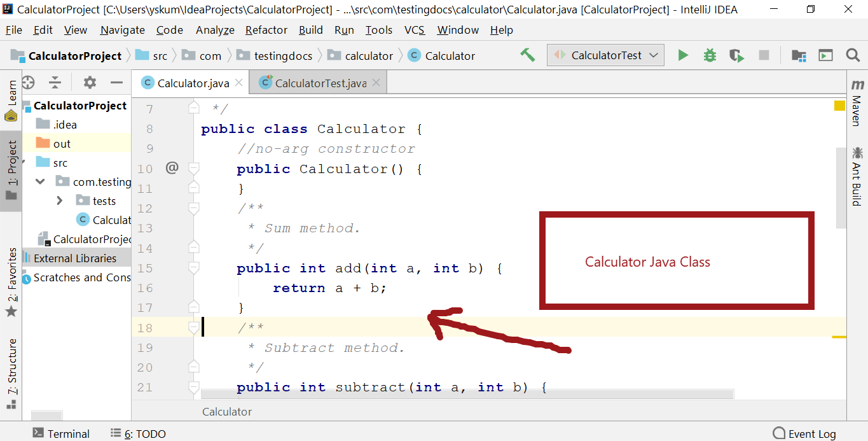868x441 pixels.
Task: Run the CalculatorTest configuration with green play icon
Action: 683,55
